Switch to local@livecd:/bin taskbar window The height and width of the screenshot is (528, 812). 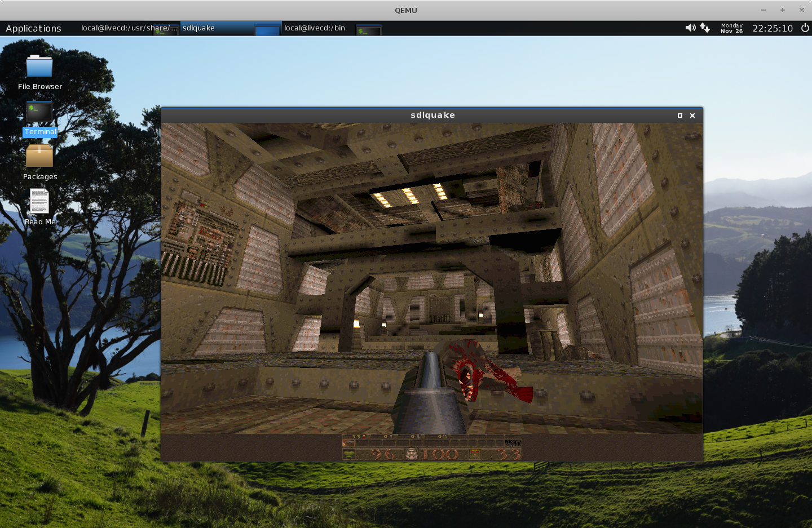click(332, 28)
